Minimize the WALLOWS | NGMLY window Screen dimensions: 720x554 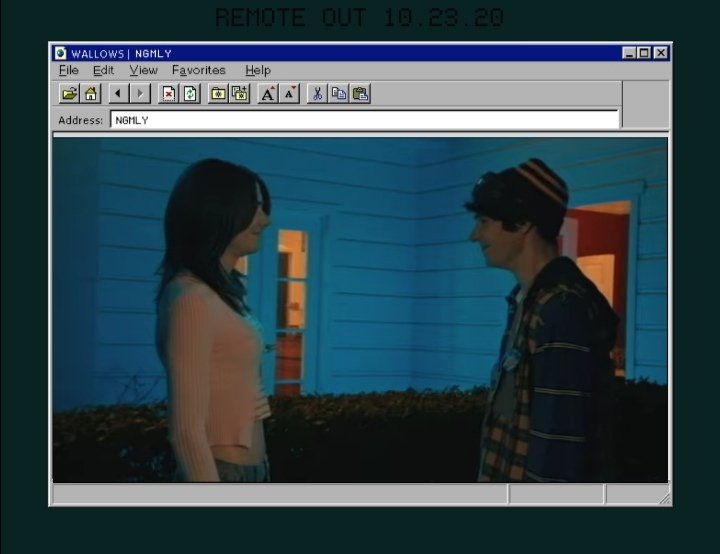tap(629, 53)
